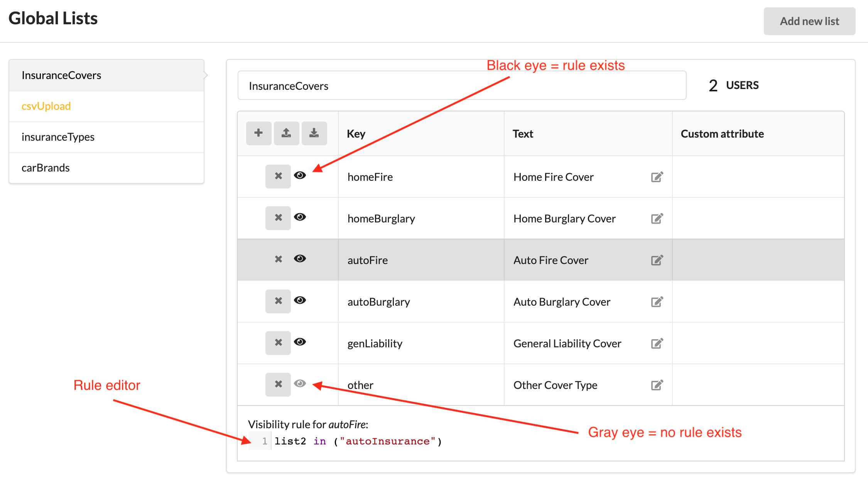Edit Other Cover Type text
The height and width of the screenshot is (483, 868).
point(657,385)
